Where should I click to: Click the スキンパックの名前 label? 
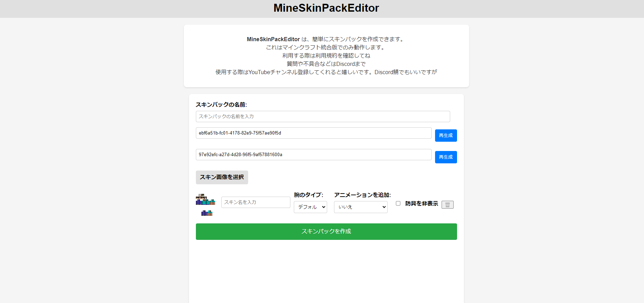(221, 105)
